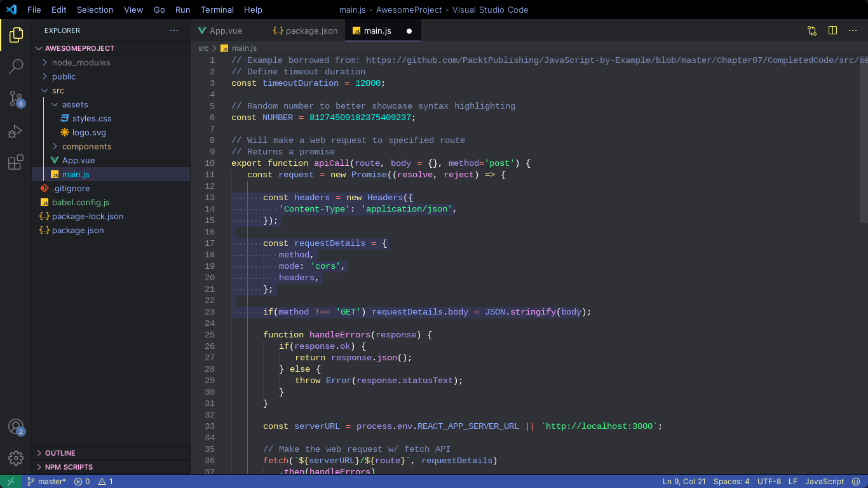This screenshot has width=868, height=488.
Task: Click the master* branch indicator
Action: (x=46, y=482)
